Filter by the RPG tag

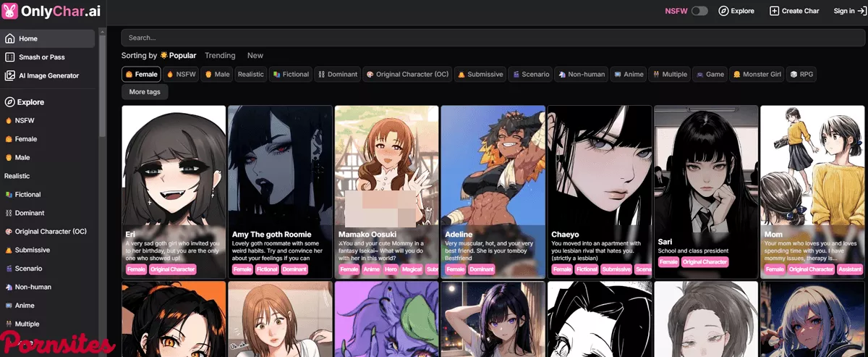[801, 74]
